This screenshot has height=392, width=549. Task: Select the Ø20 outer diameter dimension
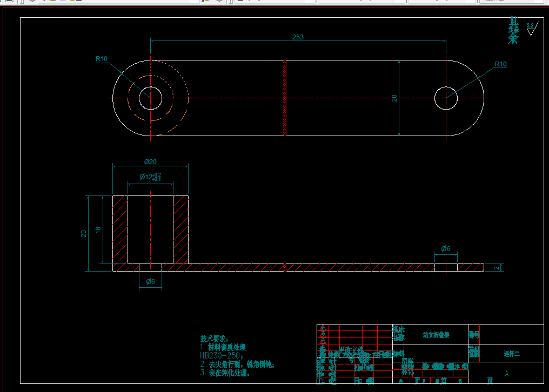[151, 161]
